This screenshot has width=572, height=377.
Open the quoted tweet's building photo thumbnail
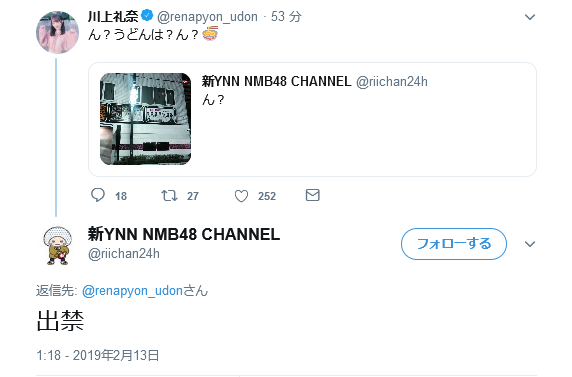coord(146,119)
